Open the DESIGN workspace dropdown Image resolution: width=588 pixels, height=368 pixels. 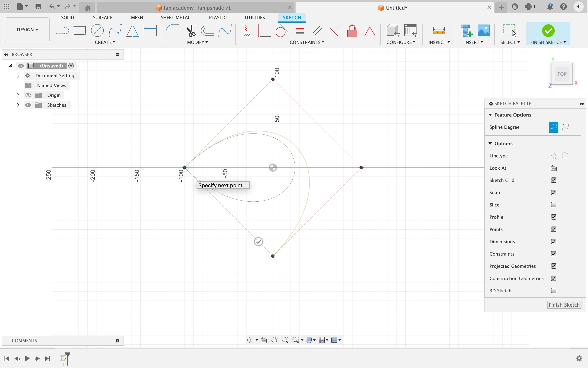click(27, 30)
